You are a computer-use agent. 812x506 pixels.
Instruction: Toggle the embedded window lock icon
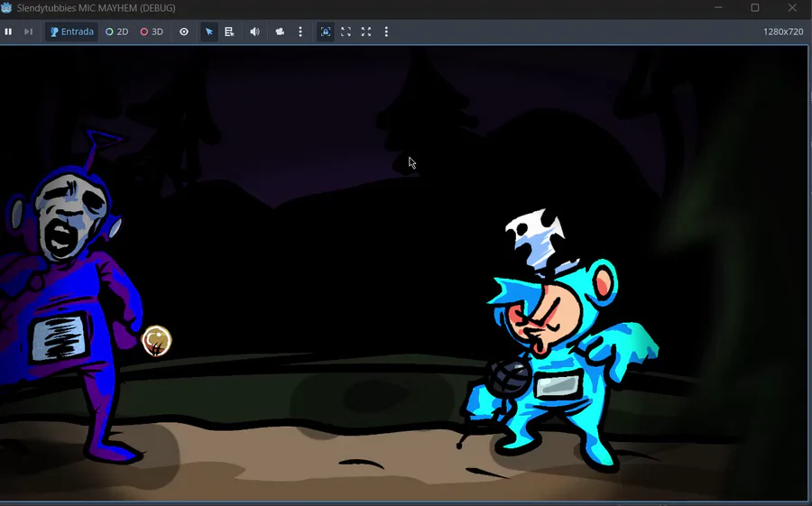click(x=325, y=32)
